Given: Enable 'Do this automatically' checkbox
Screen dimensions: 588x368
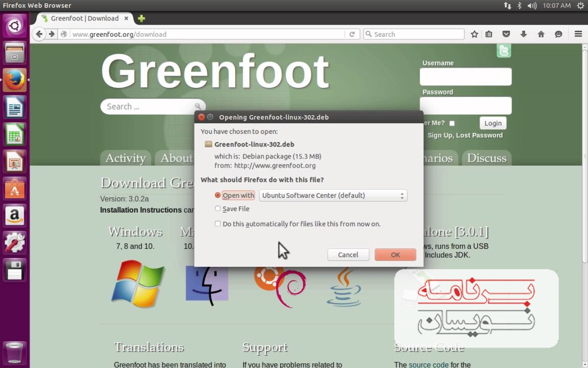Looking at the screenshot, I should (x=218, y=224).
